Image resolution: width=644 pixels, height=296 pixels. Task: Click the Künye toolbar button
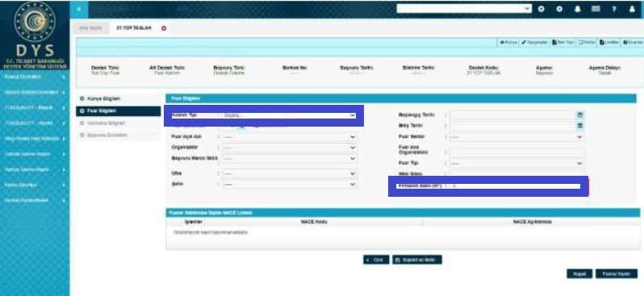tap(508, 42)
